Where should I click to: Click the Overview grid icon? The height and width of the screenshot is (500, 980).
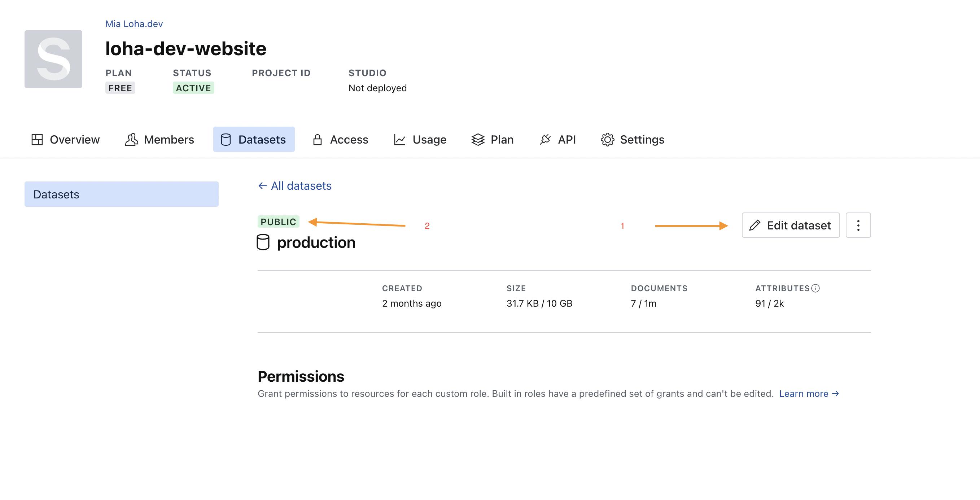coord(37,140)
